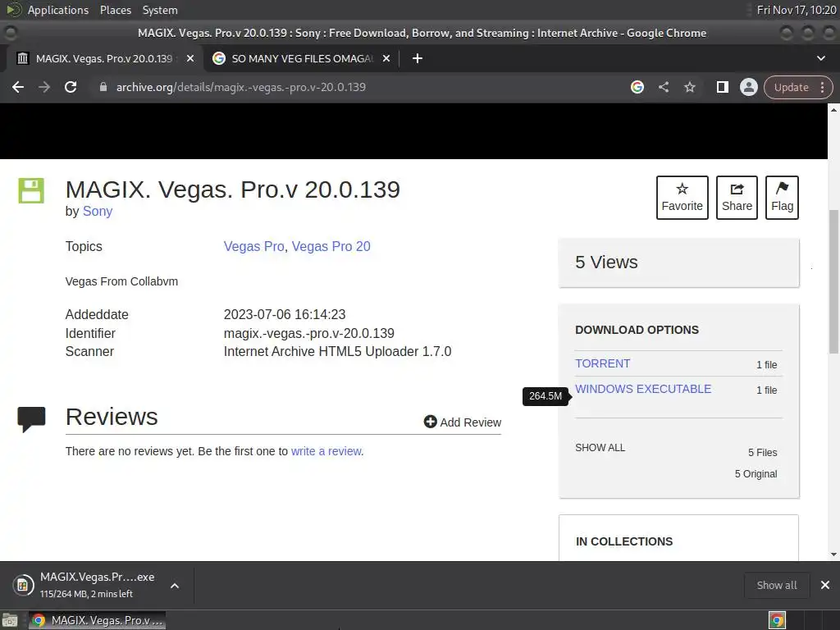Click the browser forward arrow

point(44,87)
